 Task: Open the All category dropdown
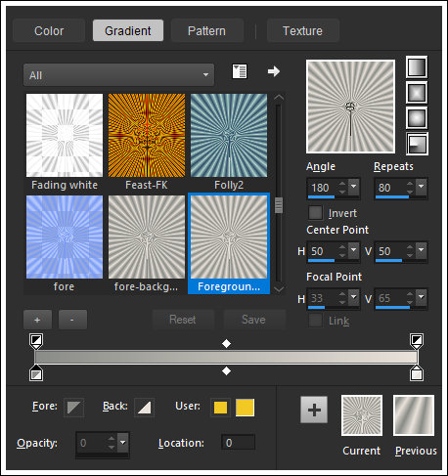(118, 75)
